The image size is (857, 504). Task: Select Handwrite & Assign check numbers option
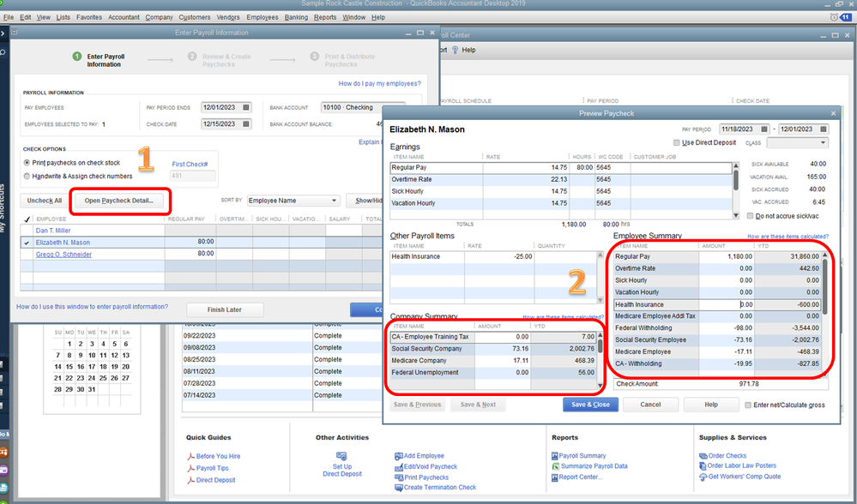pyautogui.click(x=27, y=177)
